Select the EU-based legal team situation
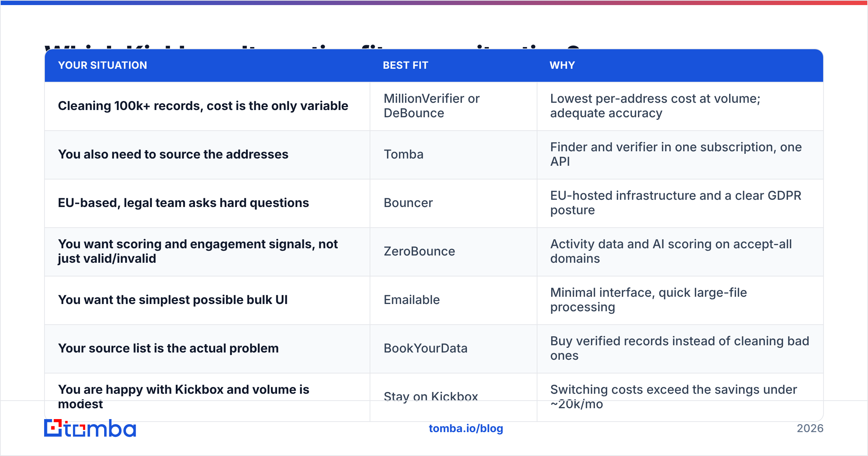This screenshot has width=868, height=456. [x=183, y=203]
